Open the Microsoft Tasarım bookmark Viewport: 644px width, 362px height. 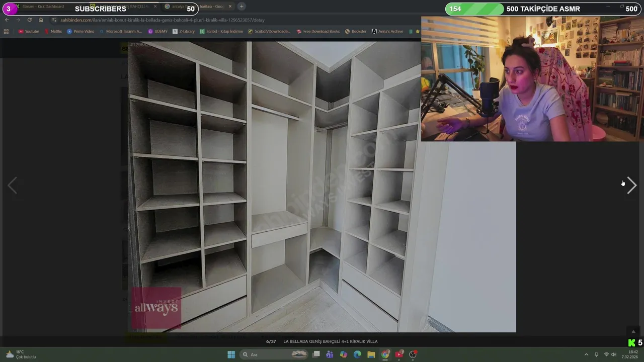pos(120,31)
